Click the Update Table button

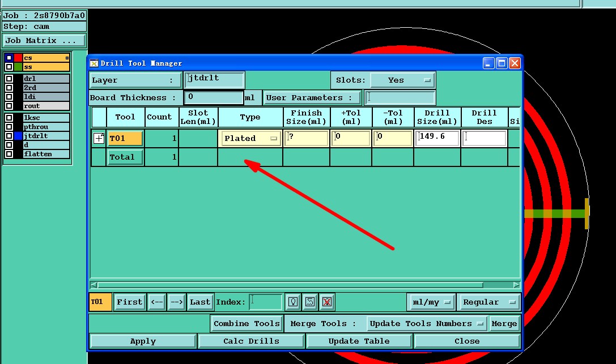pos(359,341)
